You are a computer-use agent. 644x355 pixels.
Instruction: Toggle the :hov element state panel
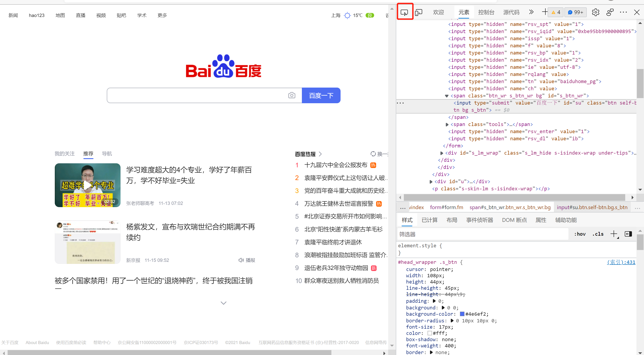580,234
